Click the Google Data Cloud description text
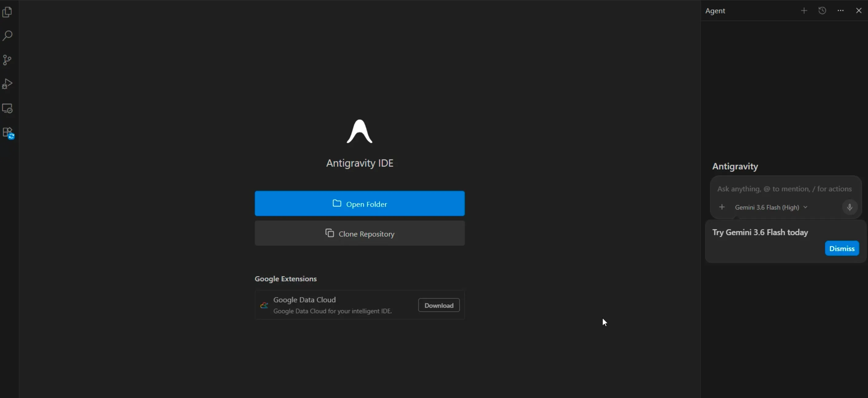This screenshot has height=398, width=868. click(332, 311)
